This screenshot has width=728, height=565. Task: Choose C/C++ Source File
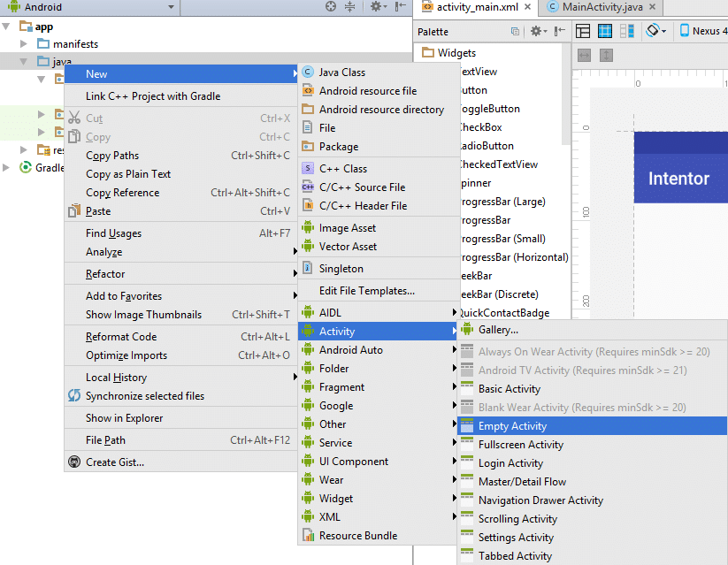point(379,187)
